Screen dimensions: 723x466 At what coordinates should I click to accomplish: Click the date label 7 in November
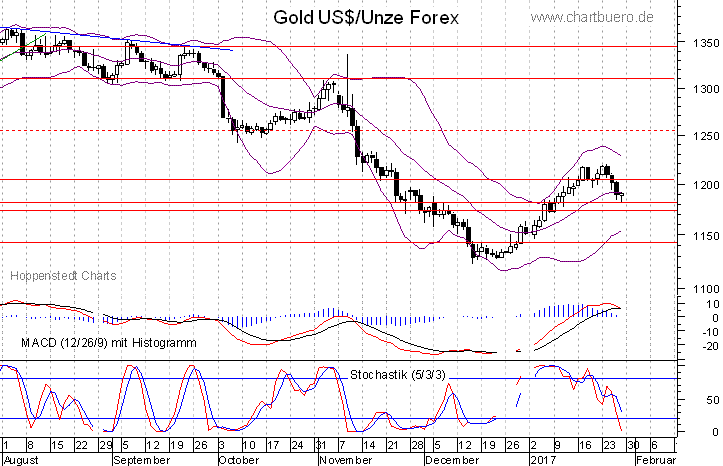(x=342, y=445)
